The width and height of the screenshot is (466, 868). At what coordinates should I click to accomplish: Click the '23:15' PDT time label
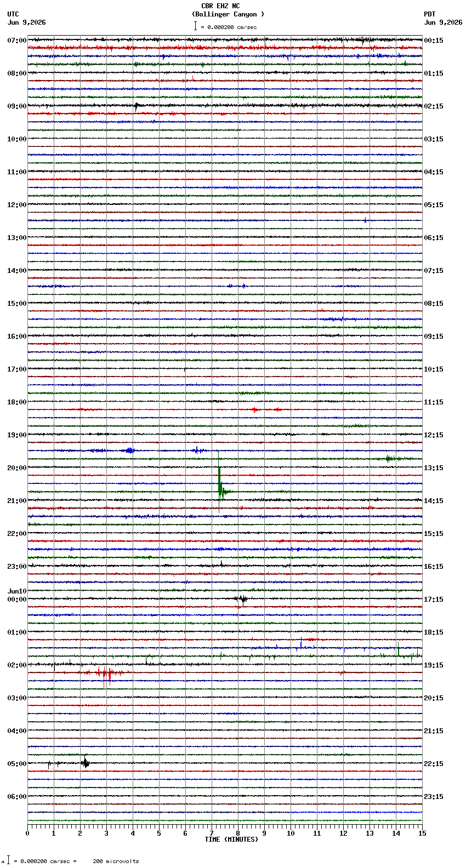tap(434, 797)
